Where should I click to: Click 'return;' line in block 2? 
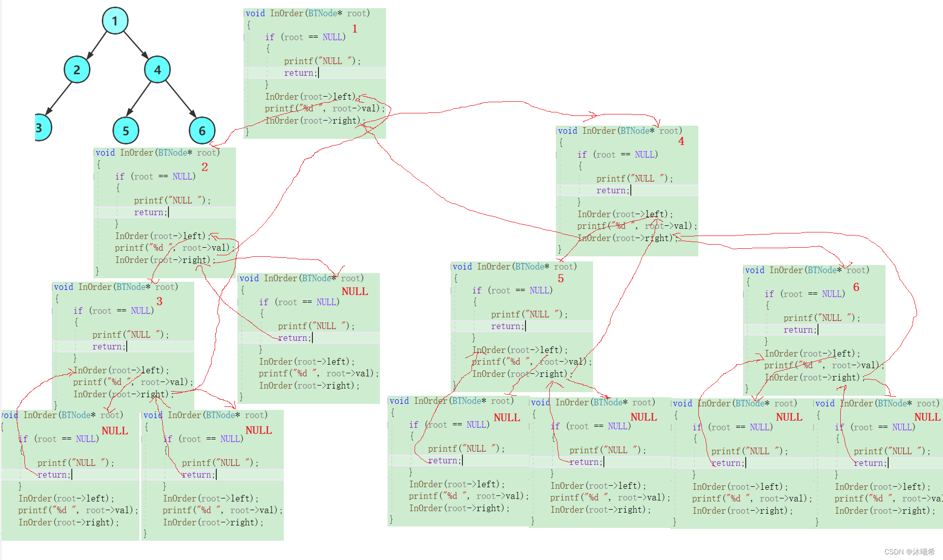(151, 212)
